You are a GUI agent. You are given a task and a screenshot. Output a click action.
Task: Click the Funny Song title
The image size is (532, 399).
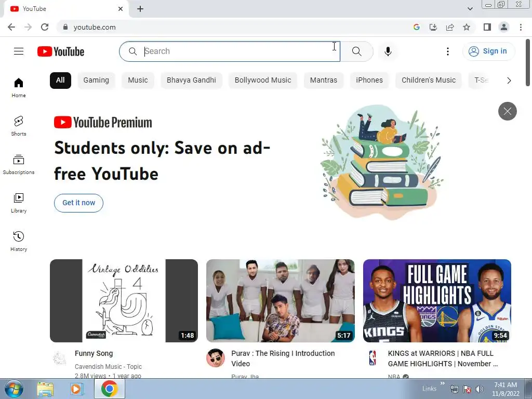(94, 353)
